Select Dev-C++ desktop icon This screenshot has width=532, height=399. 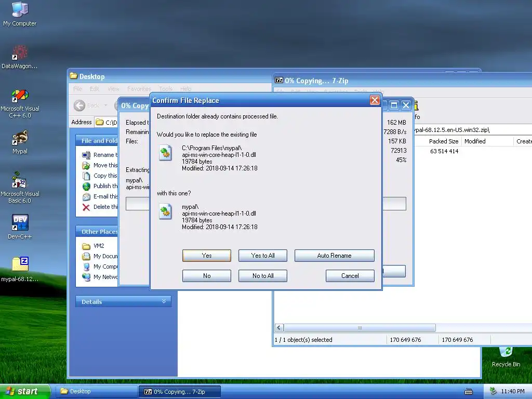(x=20, y=227)
